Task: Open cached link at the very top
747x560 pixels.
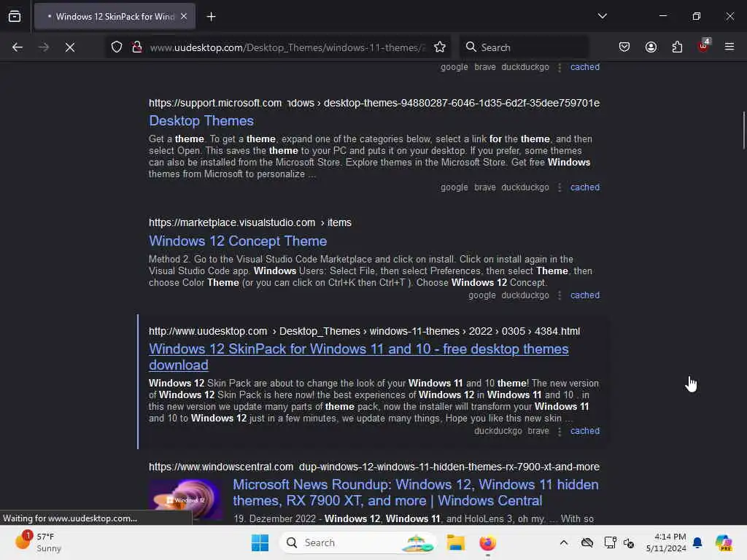Action: point(585,66)
